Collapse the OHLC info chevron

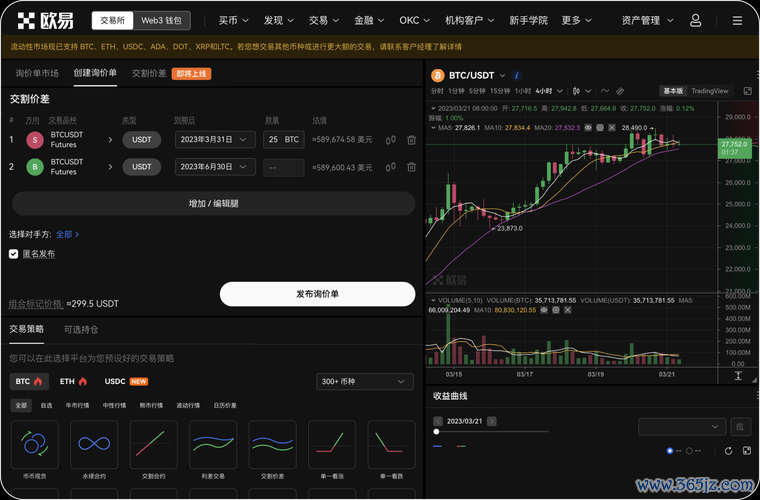pos(434,109)
